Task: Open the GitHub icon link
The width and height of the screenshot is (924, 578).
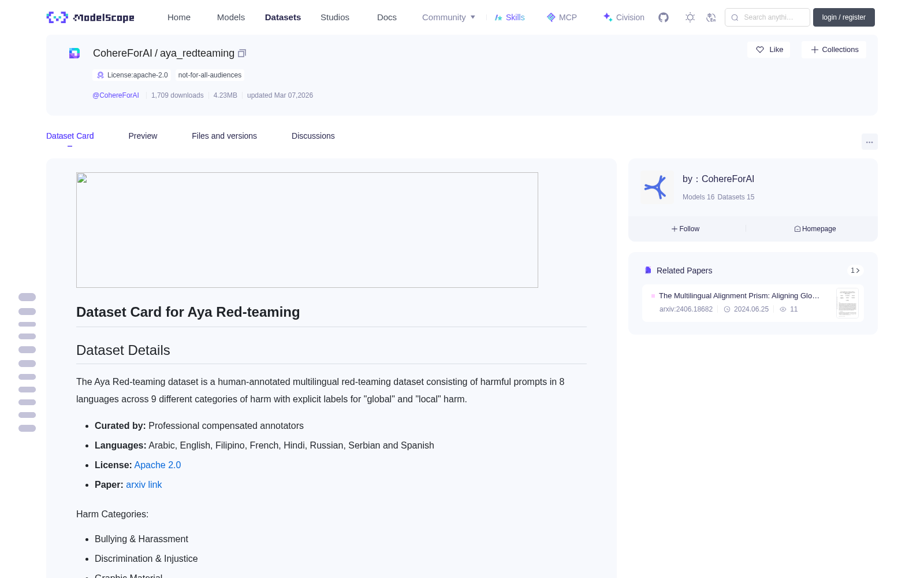Action: (664, 17)
